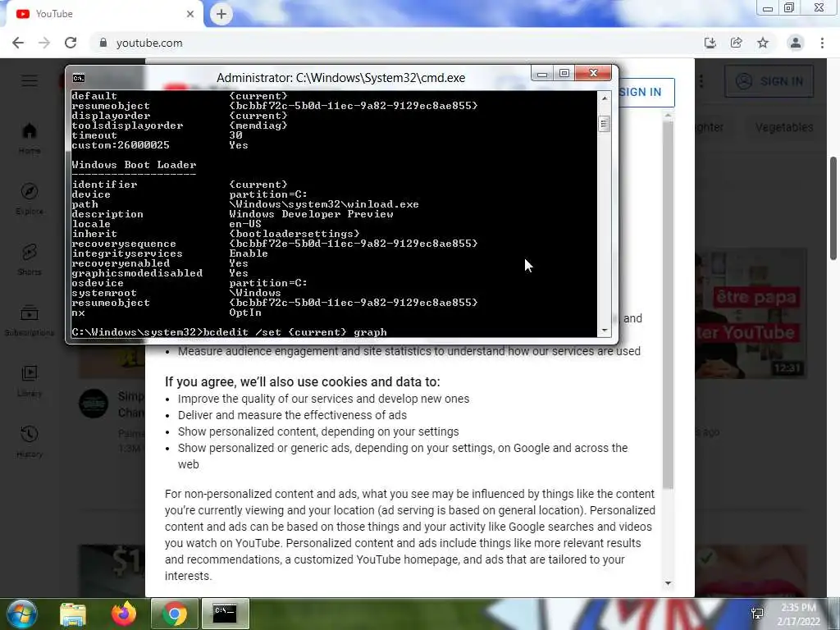Launch Firefox from the taskbar
The height and width of the screenshot is (630, 840).
(x=124, y=614)
